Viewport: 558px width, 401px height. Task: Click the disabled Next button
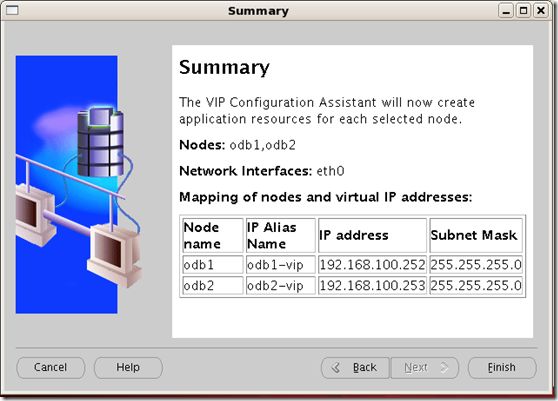pyautogui.click(x=424, y=368)
